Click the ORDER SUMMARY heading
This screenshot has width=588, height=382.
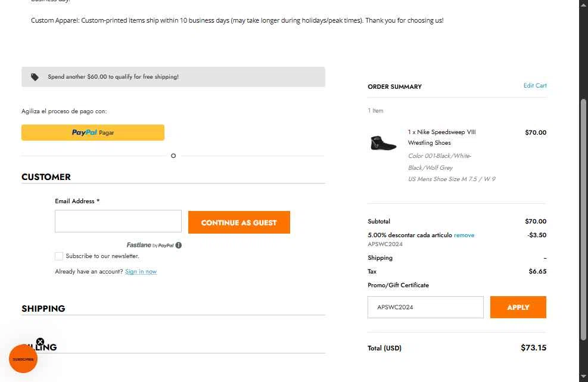(394, 86)
